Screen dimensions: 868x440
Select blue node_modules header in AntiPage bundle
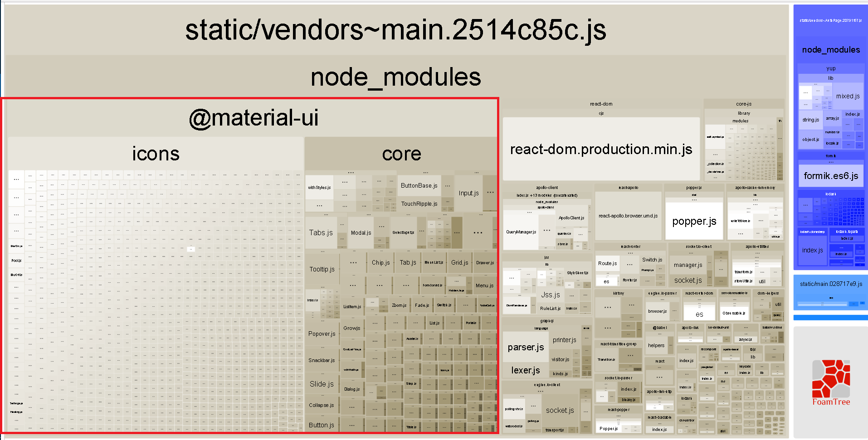[x=831, y=50]
